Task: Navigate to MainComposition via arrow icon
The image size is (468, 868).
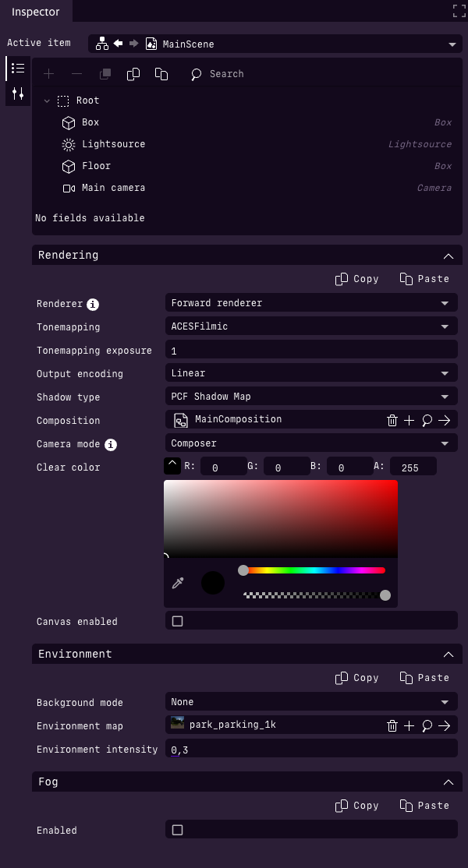Action: [445, 420]
